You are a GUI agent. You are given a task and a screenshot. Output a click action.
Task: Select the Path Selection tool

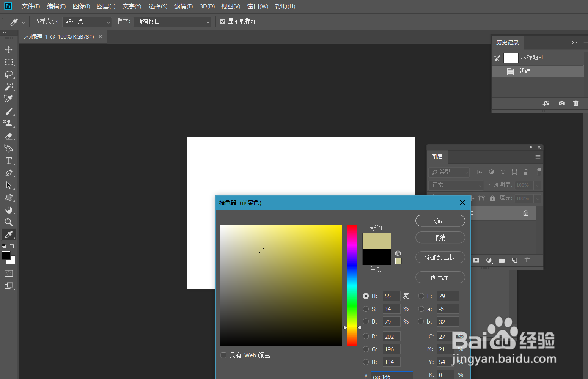[9, 185]
